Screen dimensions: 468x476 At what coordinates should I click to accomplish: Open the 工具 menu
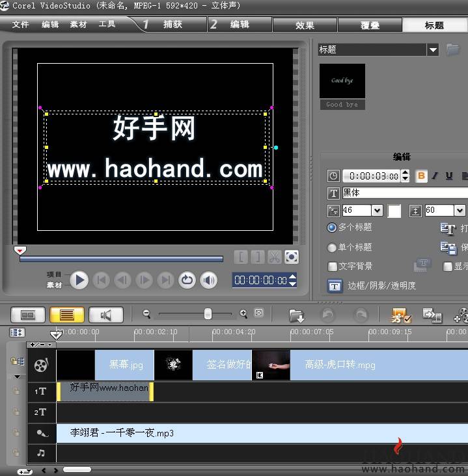[x=107, y=24]
